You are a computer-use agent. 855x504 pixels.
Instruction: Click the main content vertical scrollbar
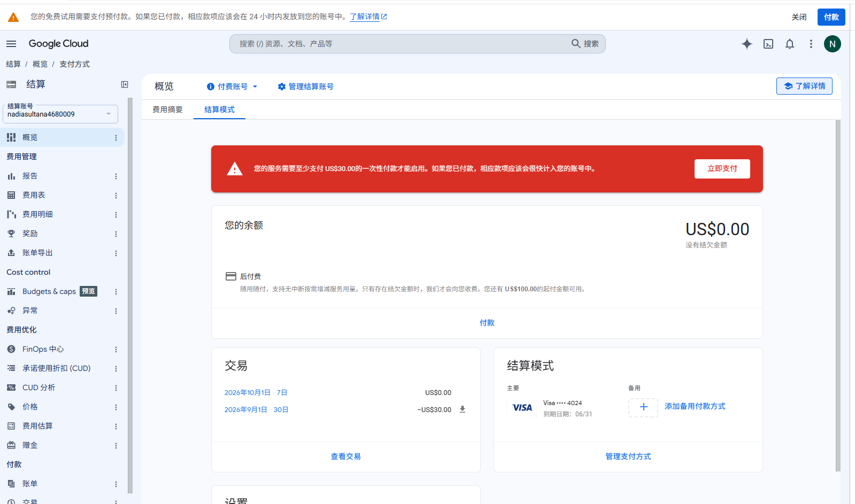[x=838, y=296]
